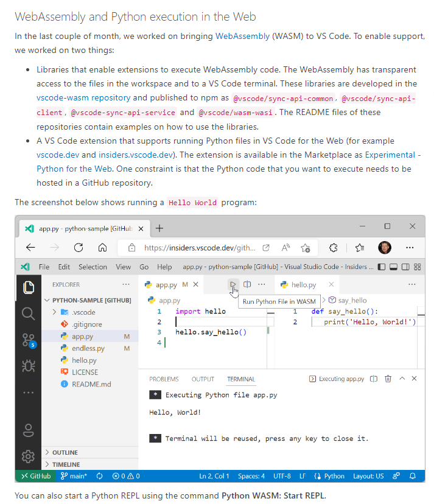
Task: Open browser favorites list icon
Action: pos(360,248)
